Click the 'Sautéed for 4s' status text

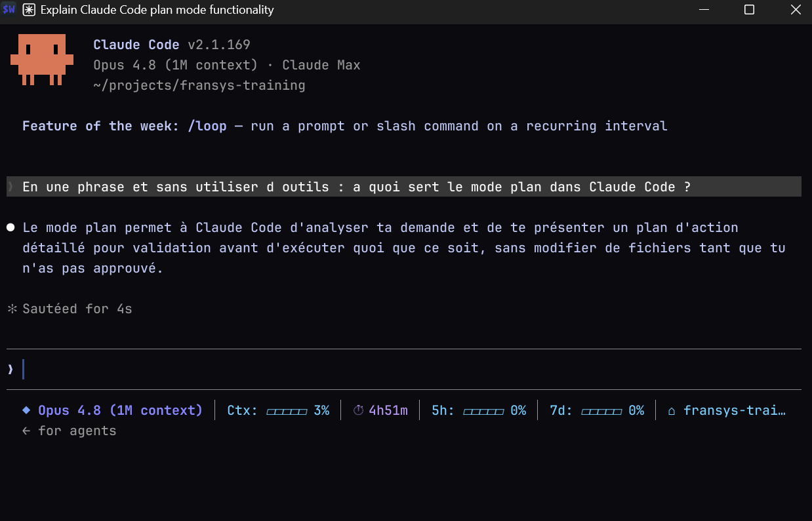77,309
